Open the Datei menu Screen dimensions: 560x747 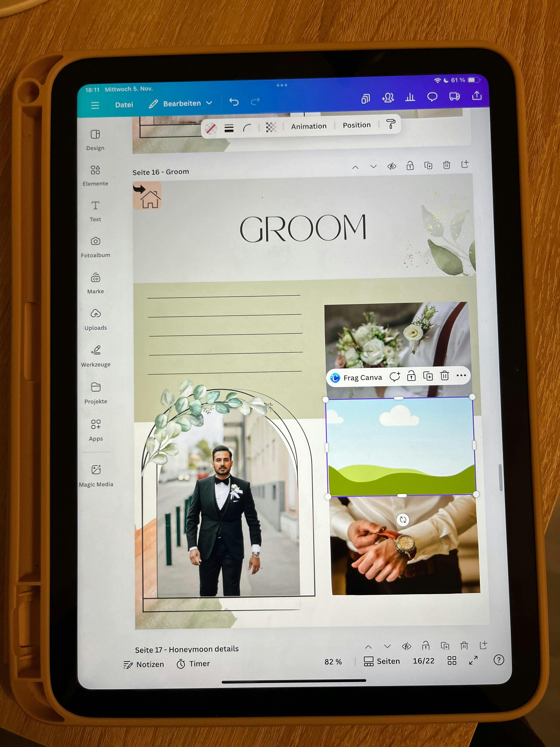coord(124,105)
